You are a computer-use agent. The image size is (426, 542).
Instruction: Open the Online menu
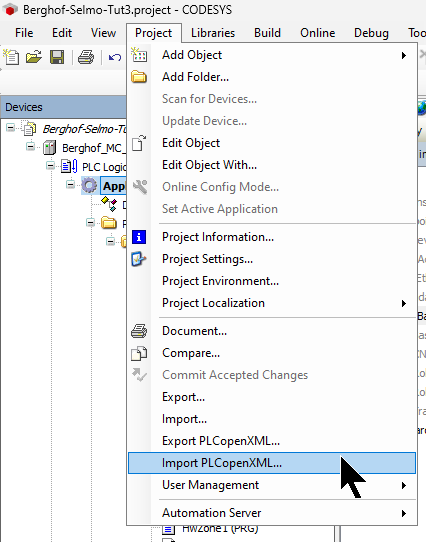(317, 33)
